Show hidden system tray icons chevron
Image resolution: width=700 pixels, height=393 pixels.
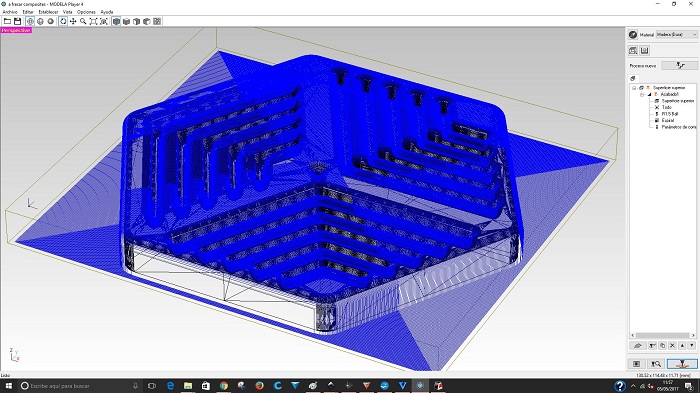point(633,386)
